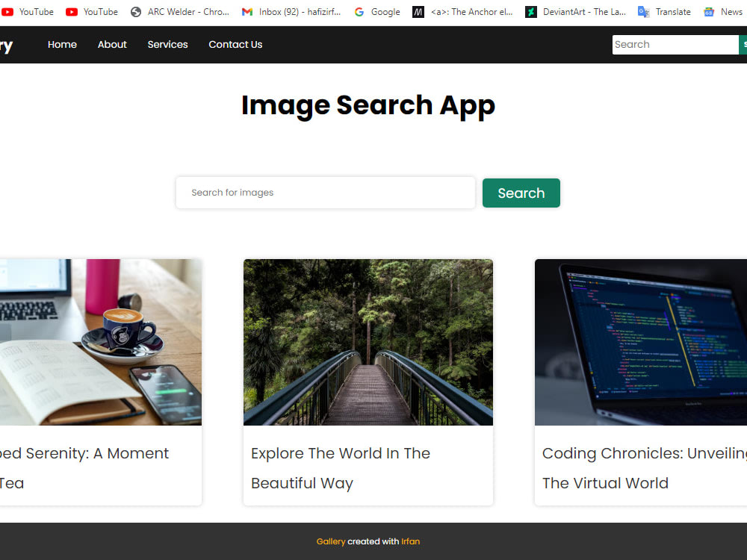The width and height of the screenshot is (747, 560).
Task: Open the Gmail Inbox bookmark
Action: [291, 12]
